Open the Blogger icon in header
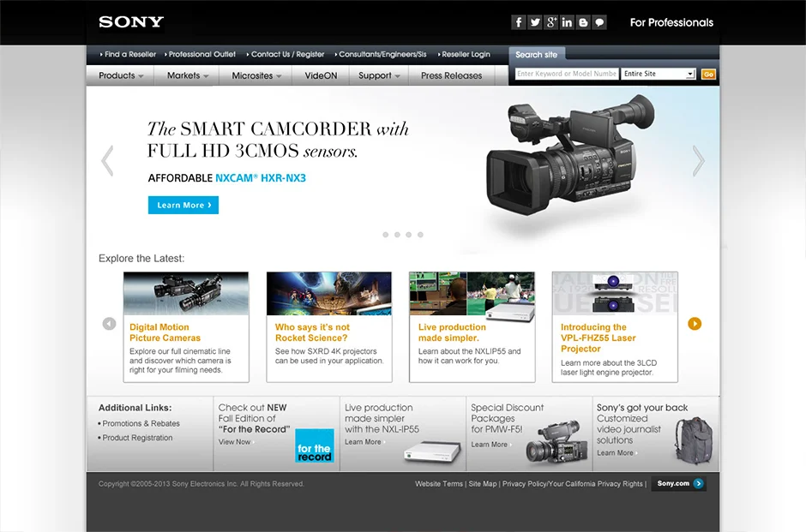Viewport: 806px width, 532px height. pyautogui.click(x=583, y=22)
